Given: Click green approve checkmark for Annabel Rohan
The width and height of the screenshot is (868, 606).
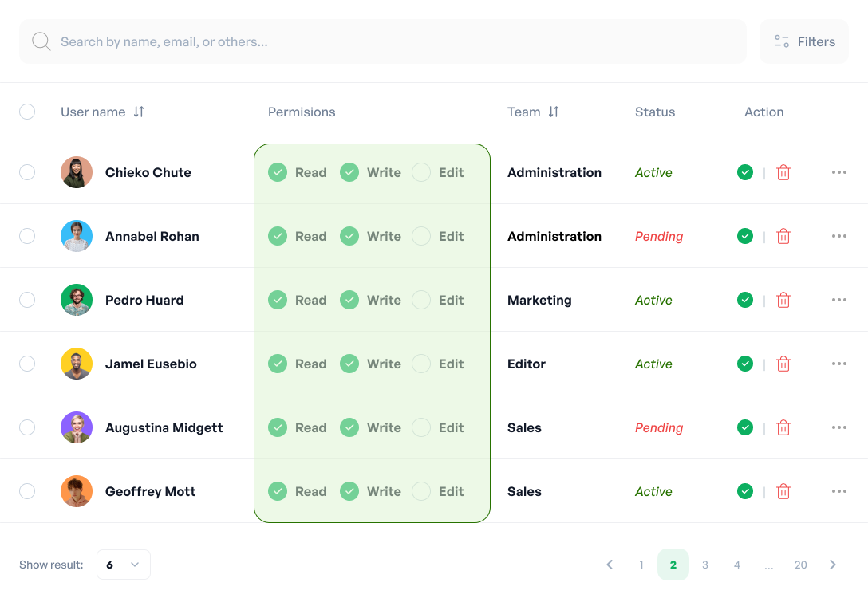Looking at the screenshot, I should (745, 236).
